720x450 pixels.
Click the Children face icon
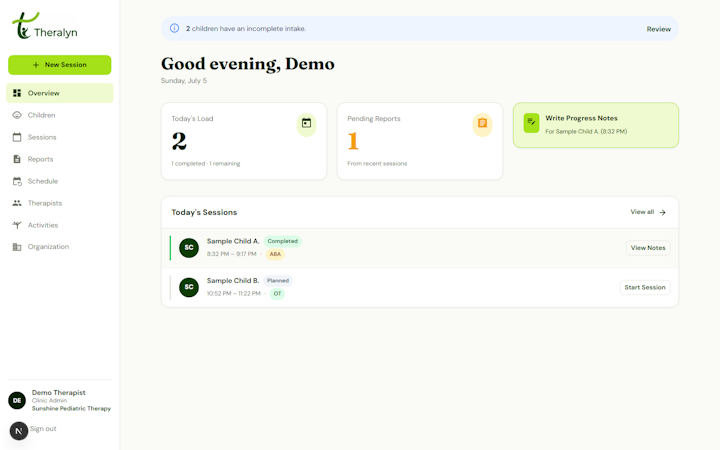(17, 115)
